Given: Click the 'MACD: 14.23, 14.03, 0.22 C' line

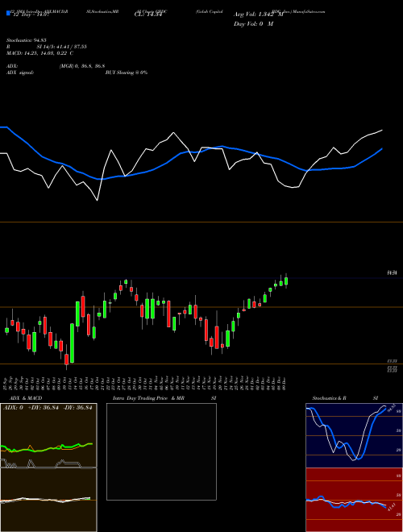Looking at the screenshot, I should pos(40,53).
